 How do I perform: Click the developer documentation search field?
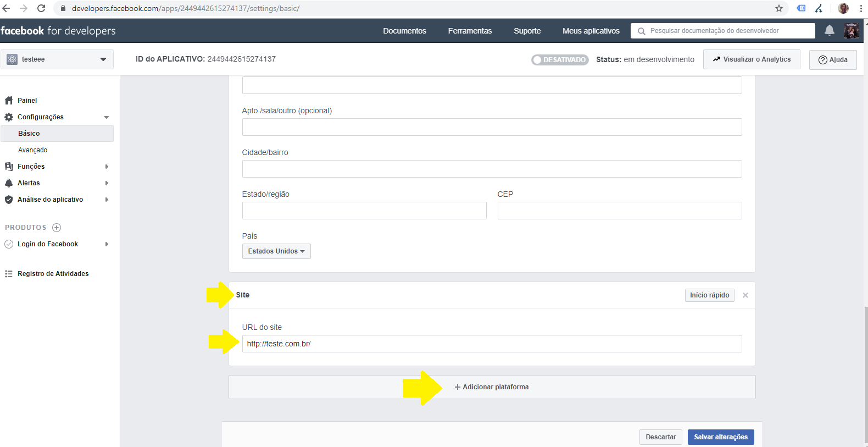tap(723, 31)
